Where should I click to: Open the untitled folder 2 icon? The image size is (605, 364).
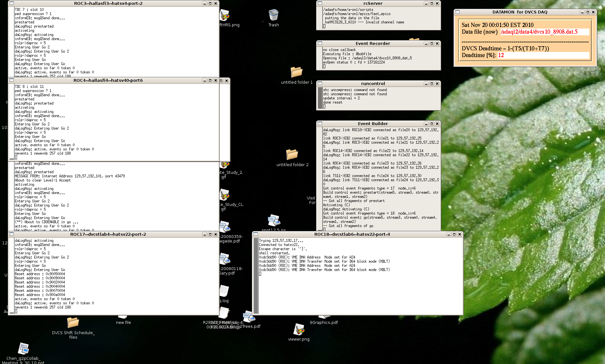coord(292,154)
